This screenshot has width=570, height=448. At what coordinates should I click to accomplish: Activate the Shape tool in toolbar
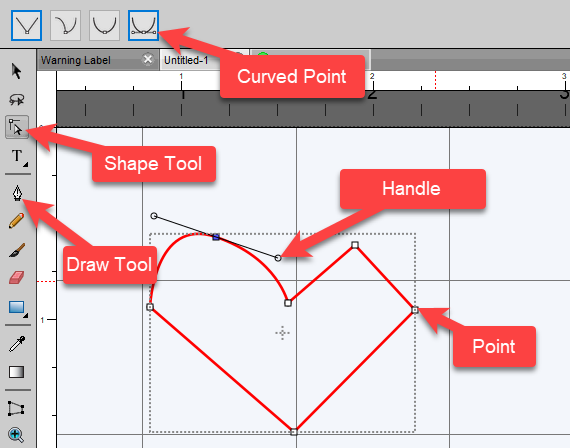[x=17, y=127]
